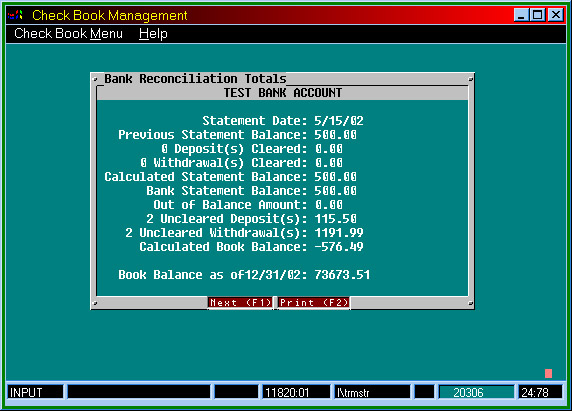Click the top-left corner marker of dialog
Screen dimensions: 572x411
point(95,79)
